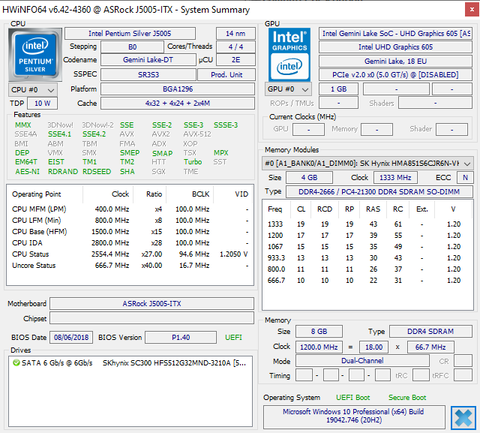Screen dimensions: 480x433
Task: Click the Intel UHD Graphics 605 field
Action: coord(396,47)
